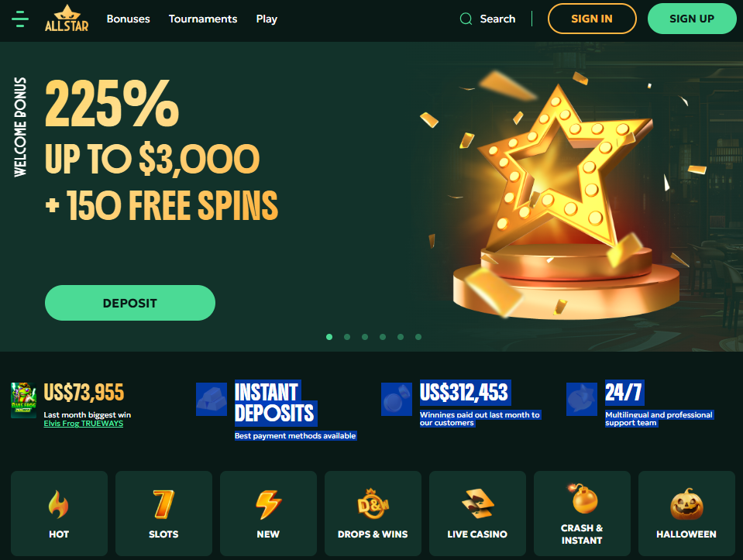Open Crash & Instant games tile

(x=582, y=513)
